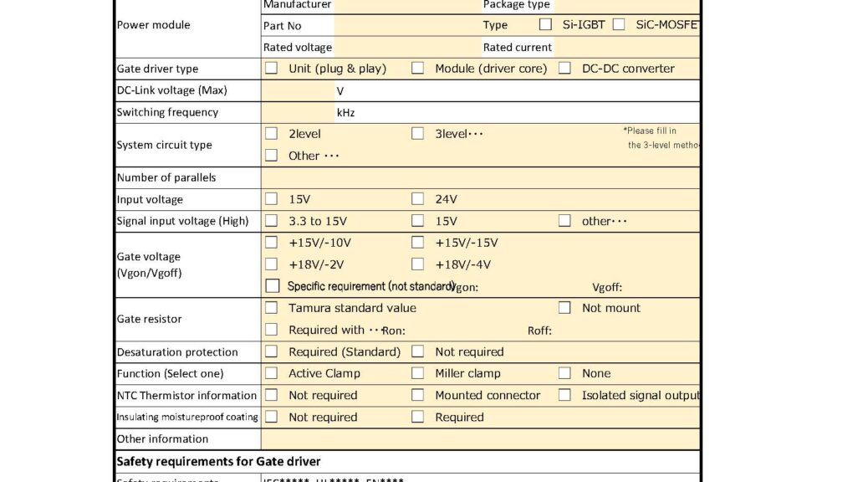
Task: Click the Vgoff value field
Action: point(661,287)
